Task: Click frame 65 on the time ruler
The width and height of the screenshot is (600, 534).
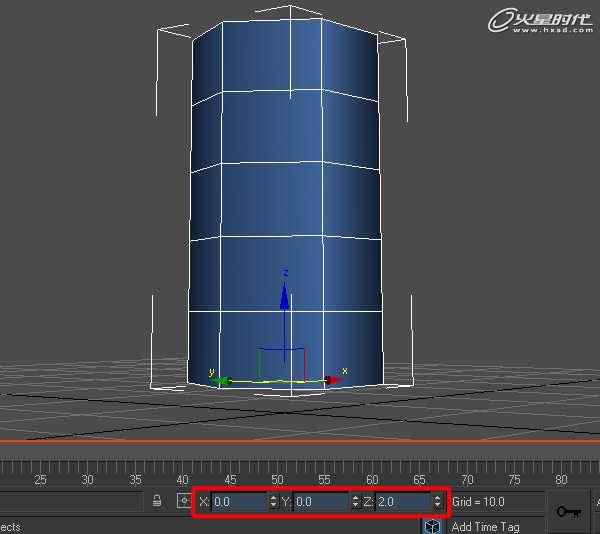Action: pyautogui.click(x=419, y=479)
